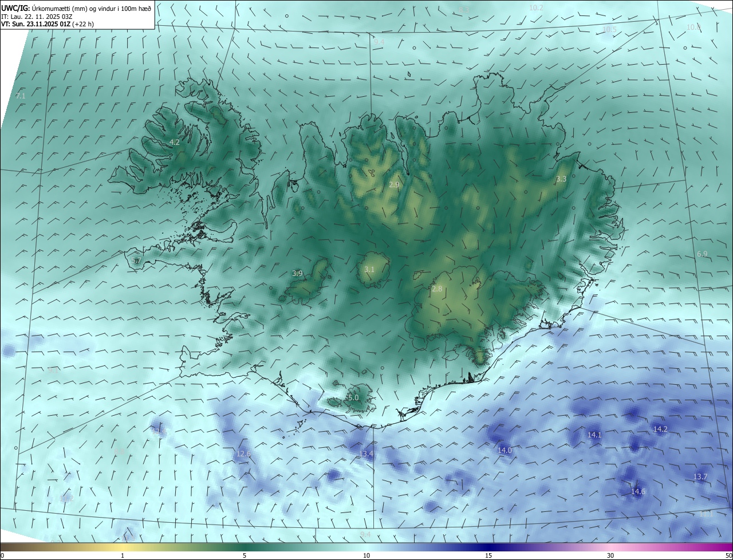Viewport: 733px width, 560px height.
Task: Click the 30 tick on the colour scale
Action: click(610, 555)
